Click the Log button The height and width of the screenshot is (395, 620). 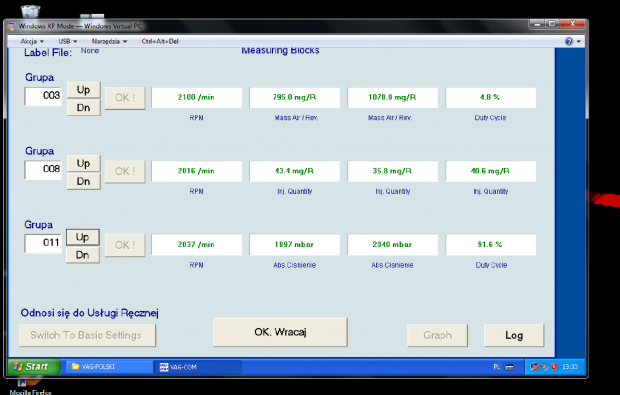pyautogui.click(x=514, y=335)
